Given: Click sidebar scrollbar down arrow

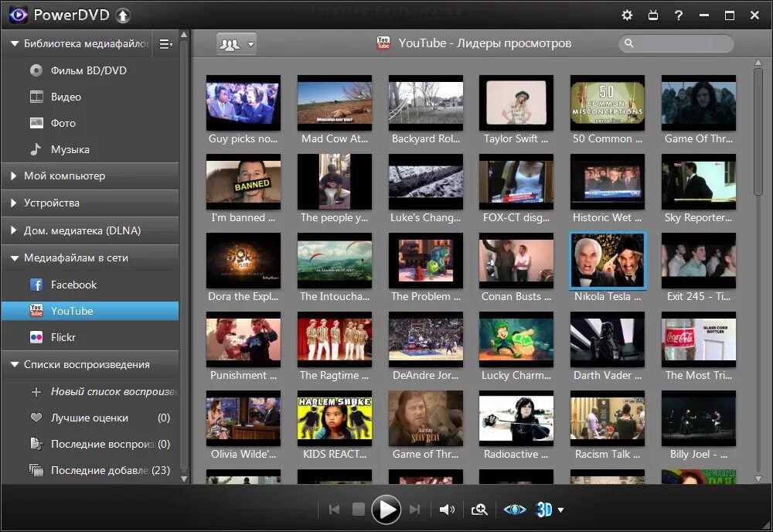Looking at the screenshot, I should click(x=184, y=478).
